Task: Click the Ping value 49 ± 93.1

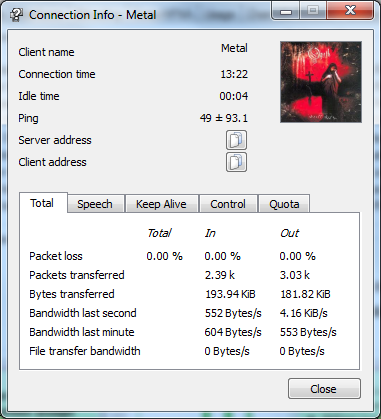Action: click(x=224, y=118)
